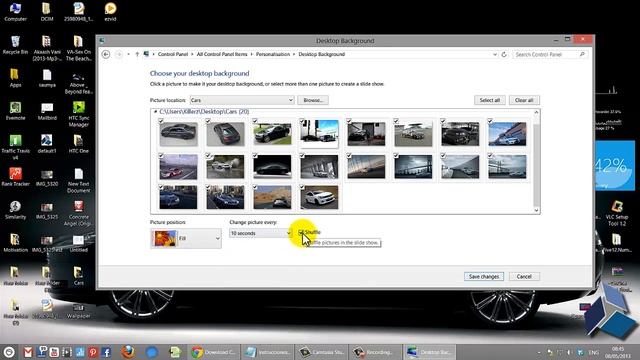640x360 pixels.
Task: Select the grey coupe rear-view thumbnail
Action: 225,134
